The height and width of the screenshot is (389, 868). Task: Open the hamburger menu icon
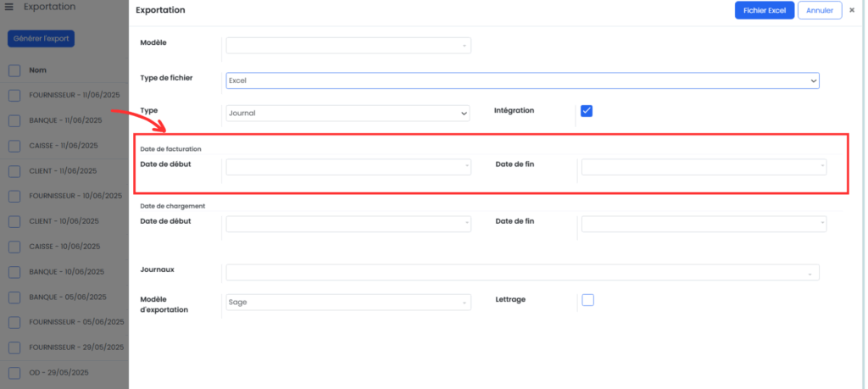point(8,7)
